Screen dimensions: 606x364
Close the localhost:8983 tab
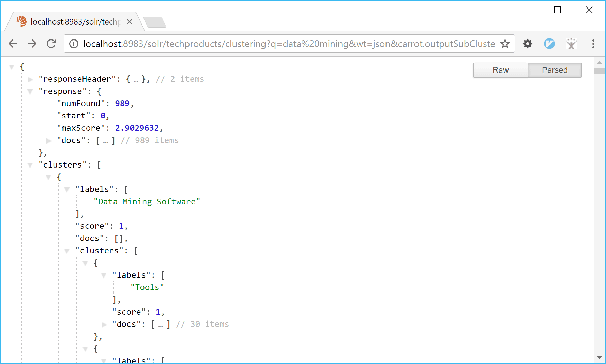pyautogui.click(x=130, y=22)
